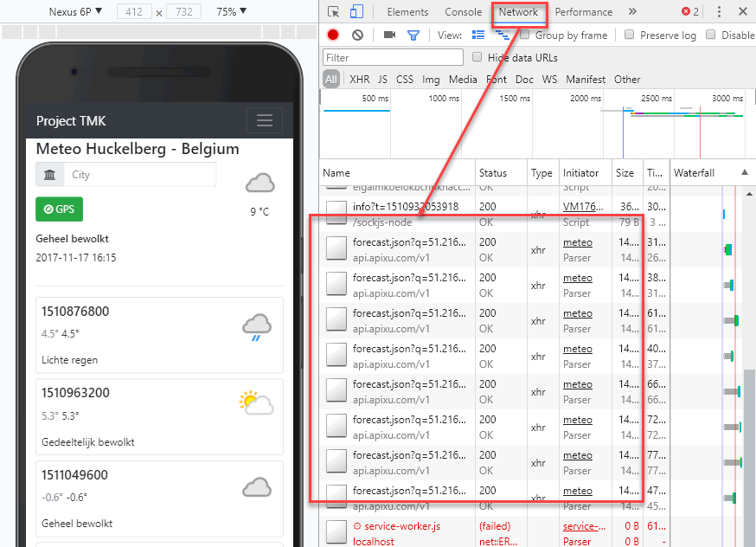
Task: Check the Hide data URLs option
Action: [477, 57]
